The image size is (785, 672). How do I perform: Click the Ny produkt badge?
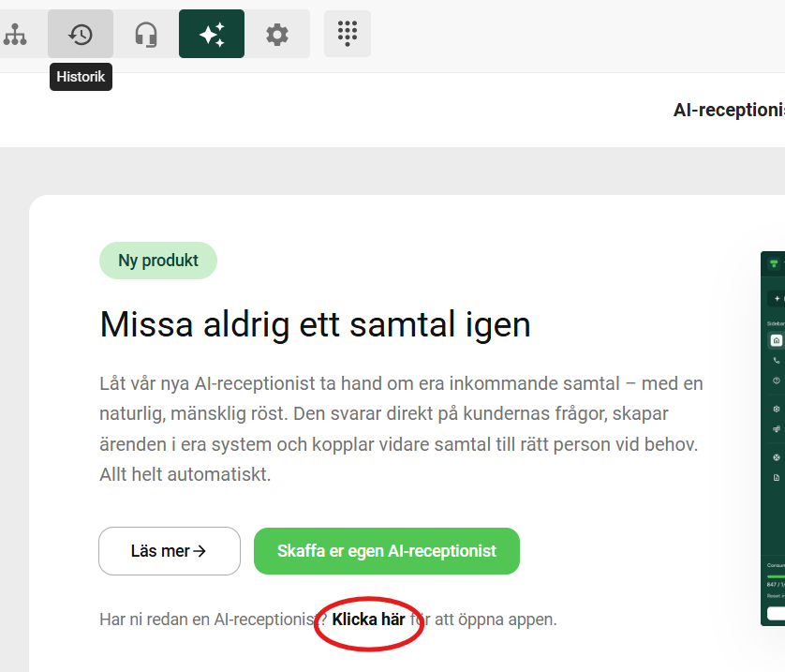click(x=158, y=261)
